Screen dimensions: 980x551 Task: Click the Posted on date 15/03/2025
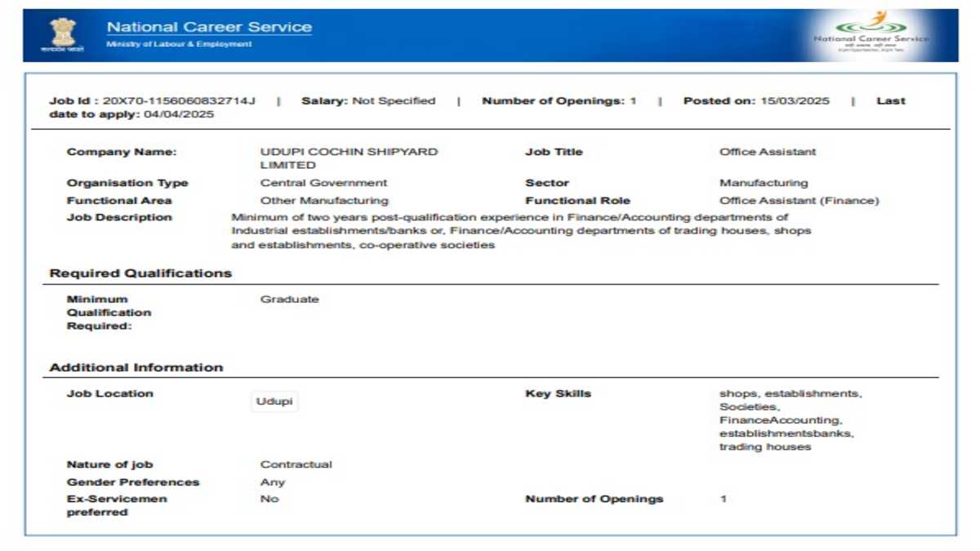coord(795,101)
